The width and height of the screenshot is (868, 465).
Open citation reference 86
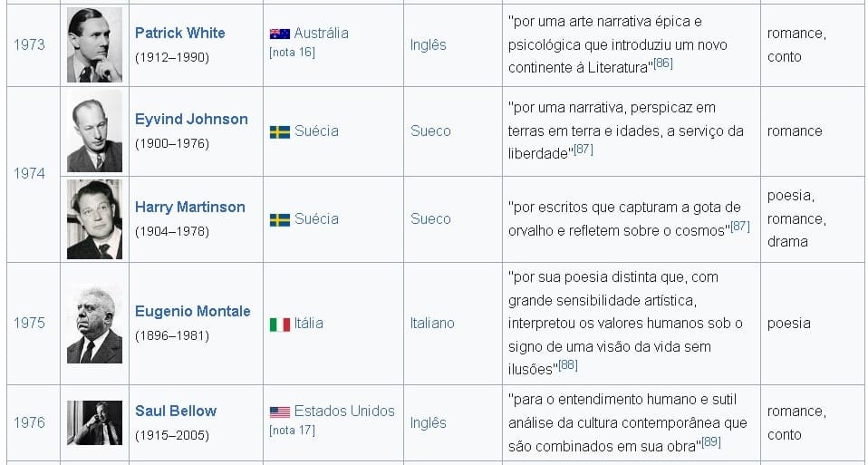[663, 63]
